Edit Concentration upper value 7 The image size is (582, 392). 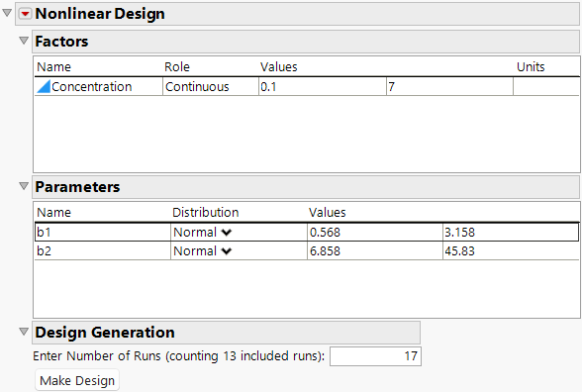tap(449, 86)
